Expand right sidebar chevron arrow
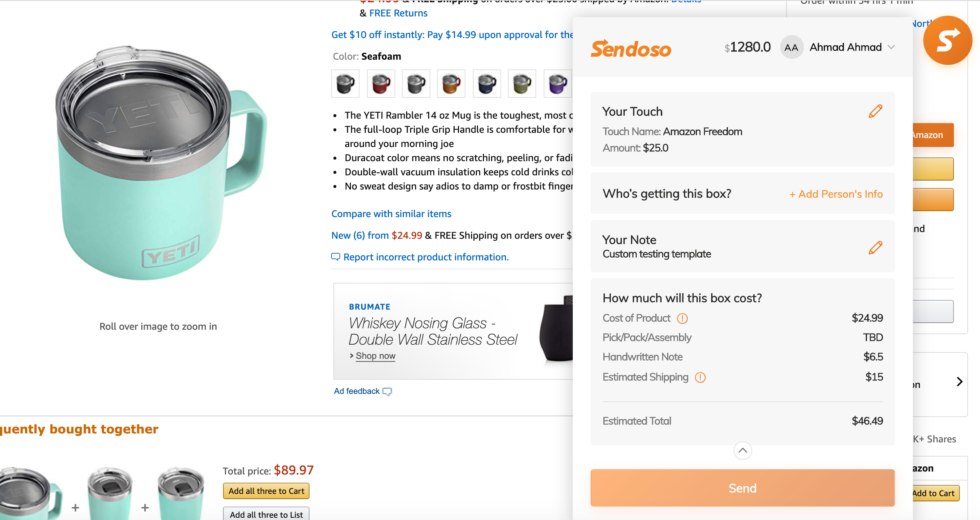 pyautogui.click(x=959, y=382)
